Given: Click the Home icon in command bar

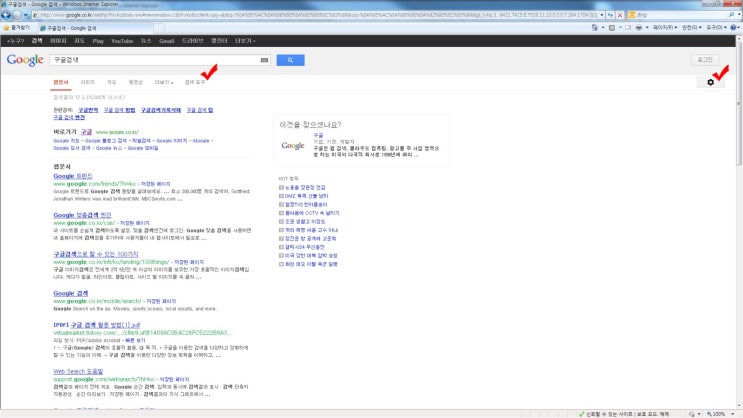Looking at the screenshot, I should click(x=595, y=28).
